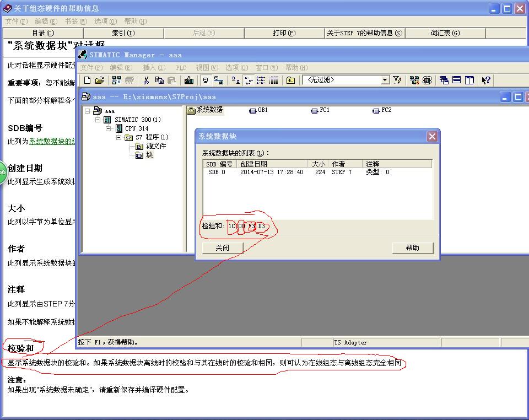529x420 pixels.
Task: Click the context Help arrow icon
Action: pyautogui.click(x=486, y=80)
